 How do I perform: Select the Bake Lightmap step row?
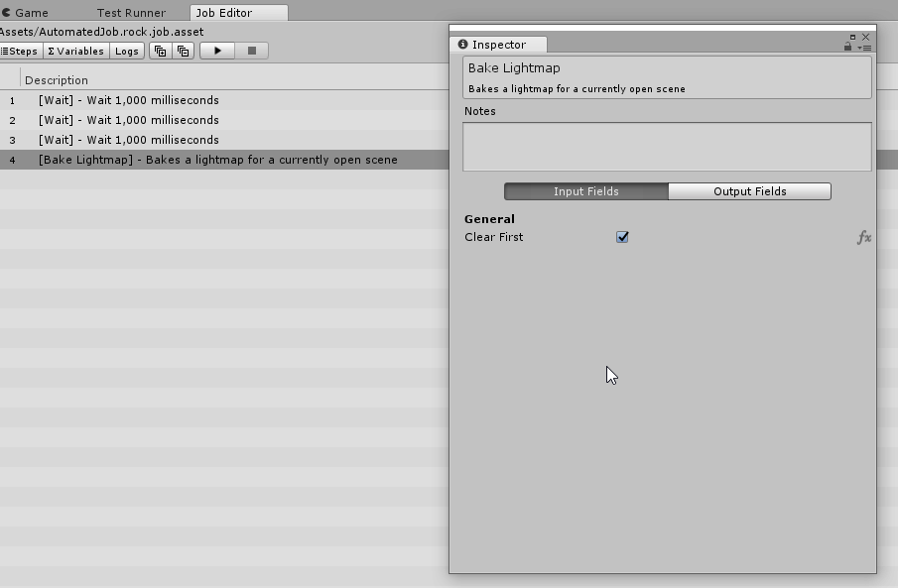pyautogui.click(x=218, y=160)
